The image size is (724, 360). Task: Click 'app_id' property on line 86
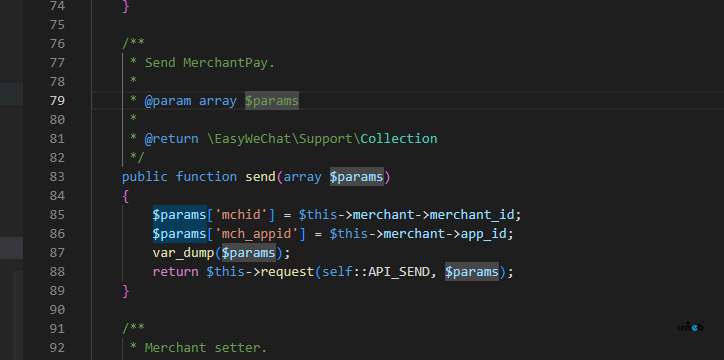click(x=483, y=234)
